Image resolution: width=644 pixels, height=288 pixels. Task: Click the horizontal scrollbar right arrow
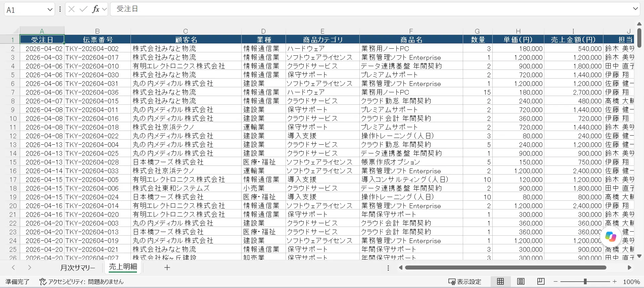[630, 268]
